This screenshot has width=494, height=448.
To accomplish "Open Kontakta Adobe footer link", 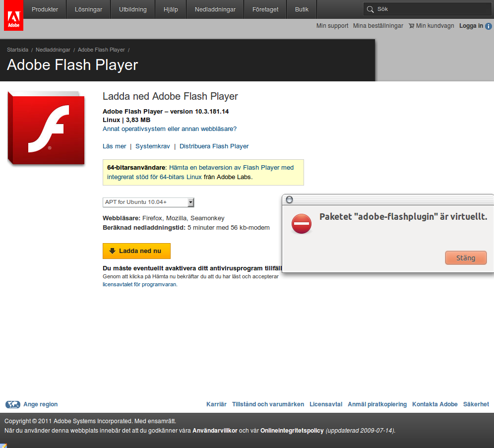I will pyautogui.click(x=435, y=404).
